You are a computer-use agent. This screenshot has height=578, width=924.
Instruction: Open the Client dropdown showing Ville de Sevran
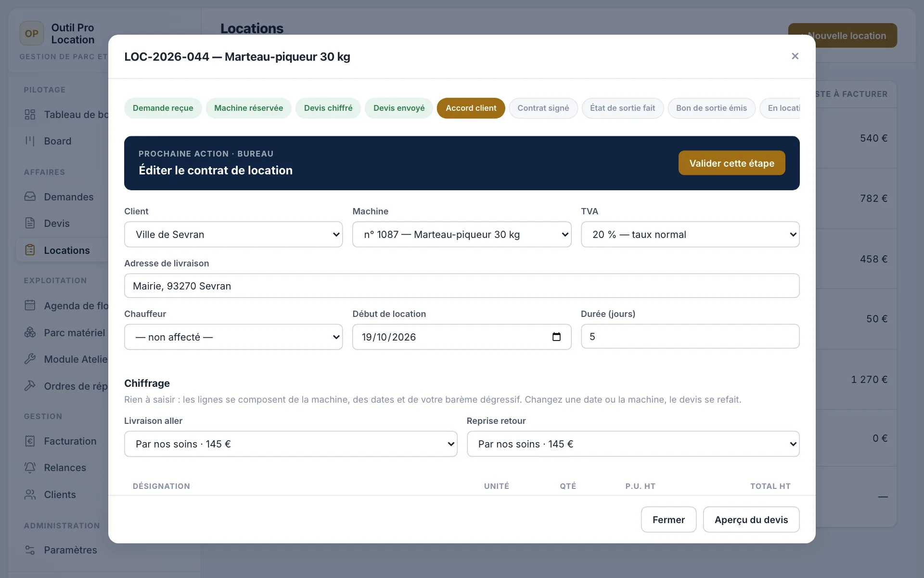click(233, 235)
